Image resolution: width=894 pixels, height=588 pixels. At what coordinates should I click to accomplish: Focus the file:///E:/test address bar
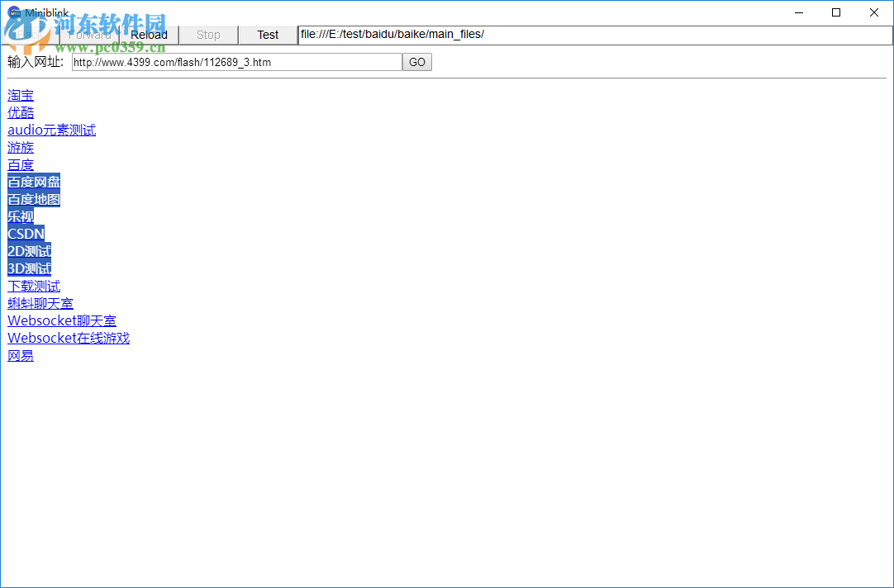pyautogui.click(x=595, y=35)
